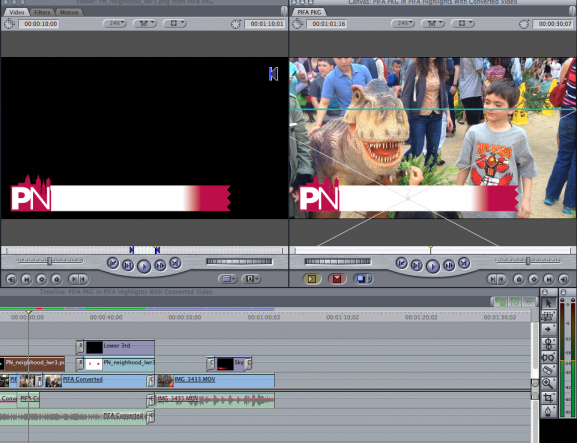Click Match Frame button in Canvas

pyautogui.click(x=564, y=279)
